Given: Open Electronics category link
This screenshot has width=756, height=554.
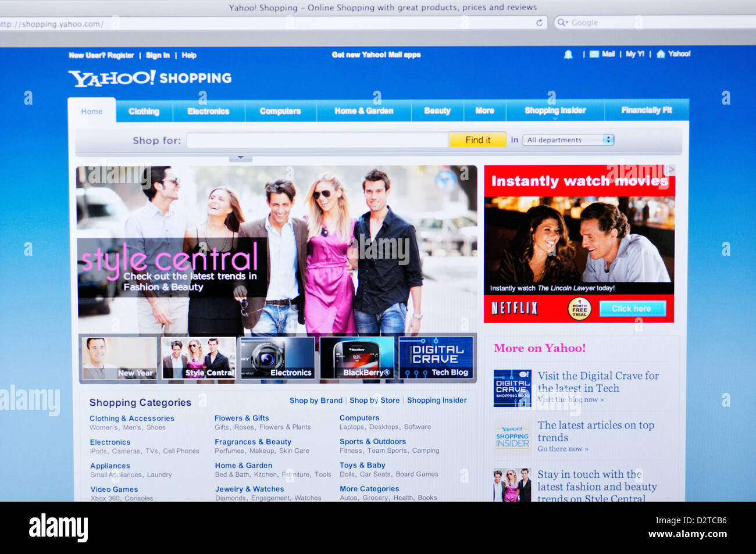Looking at the screenshot, I should tap(110, 442).
